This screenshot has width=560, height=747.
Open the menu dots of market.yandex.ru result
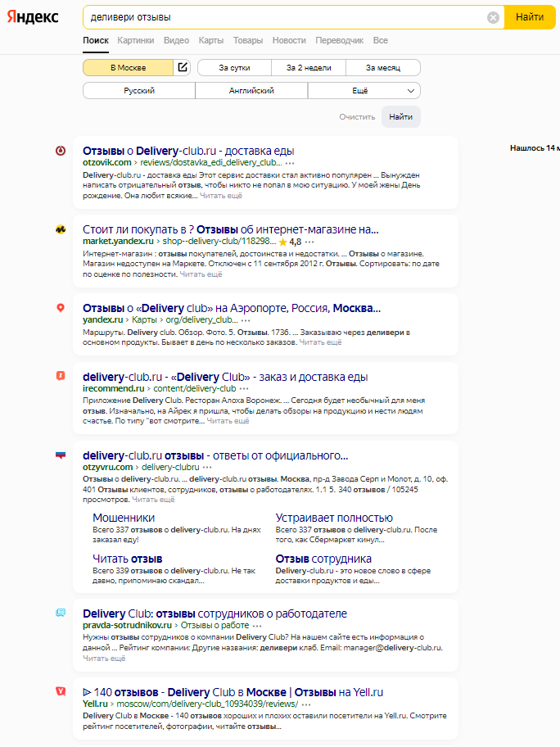tap(309, 242)
